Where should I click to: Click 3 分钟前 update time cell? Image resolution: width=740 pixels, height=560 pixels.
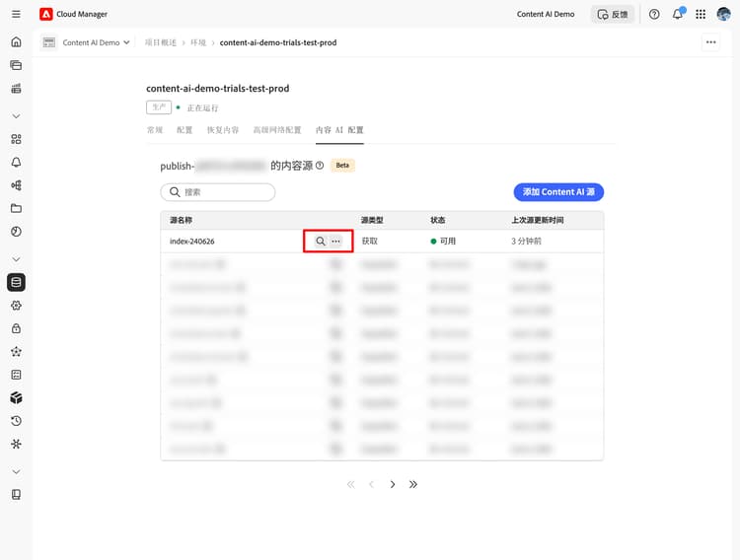click(x=526, y=242)
